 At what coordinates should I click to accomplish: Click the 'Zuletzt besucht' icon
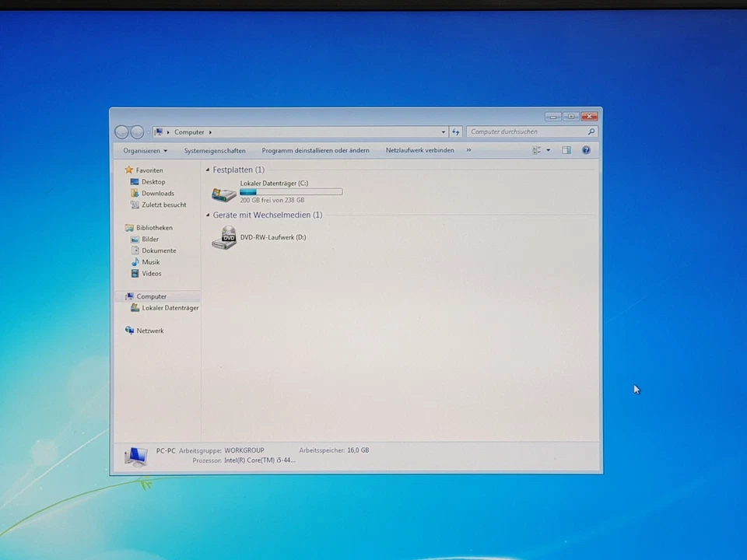(x=135, y=205)
